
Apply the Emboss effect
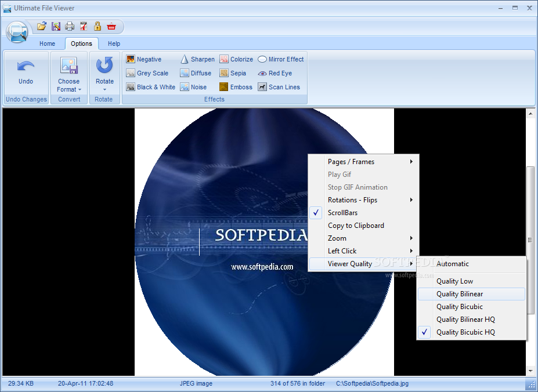pos(236,87)
